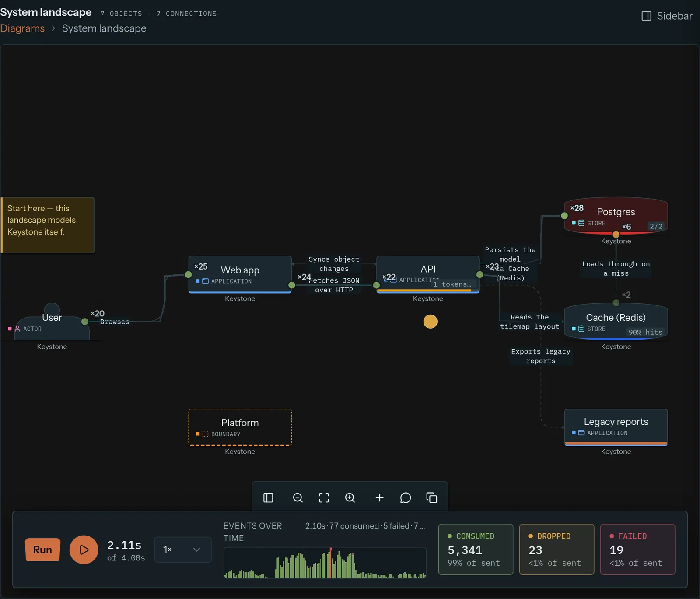
Task: Go back to Diagrams in the breadcrumb
Action: [x=22, y=28]
